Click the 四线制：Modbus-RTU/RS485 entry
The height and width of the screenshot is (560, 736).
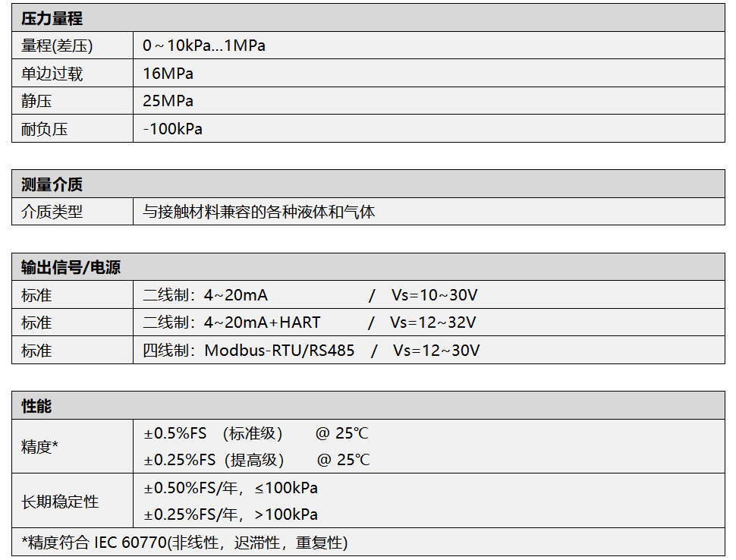pyautogui.click(x=248, y=351)
